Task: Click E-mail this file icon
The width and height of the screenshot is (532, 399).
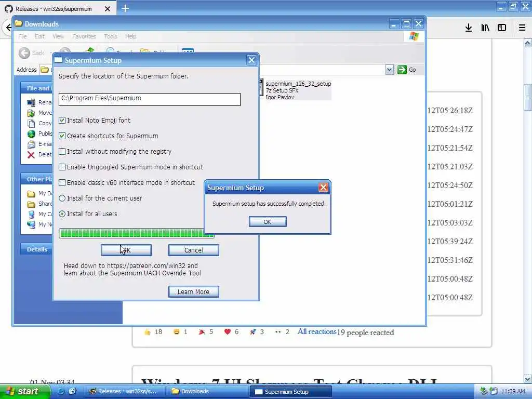Action: [x=31, y=144]
